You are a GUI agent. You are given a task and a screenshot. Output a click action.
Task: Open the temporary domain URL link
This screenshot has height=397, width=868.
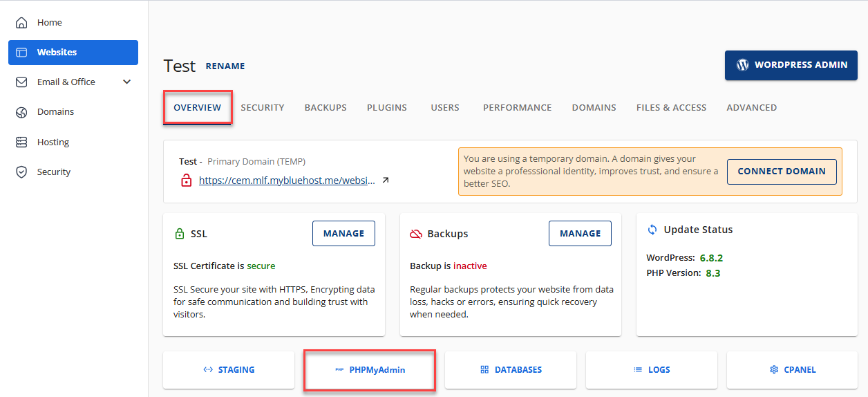287,181
